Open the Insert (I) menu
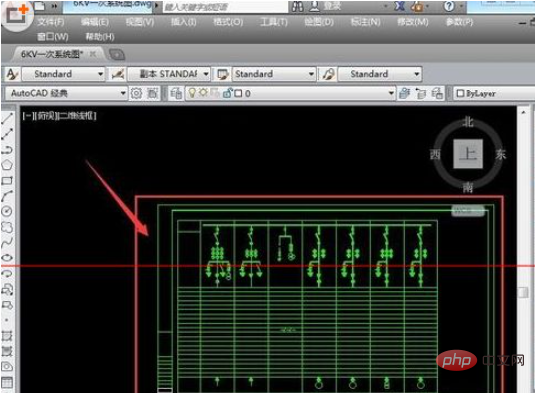The image size is (535, 393). click(x=184, y=22)
